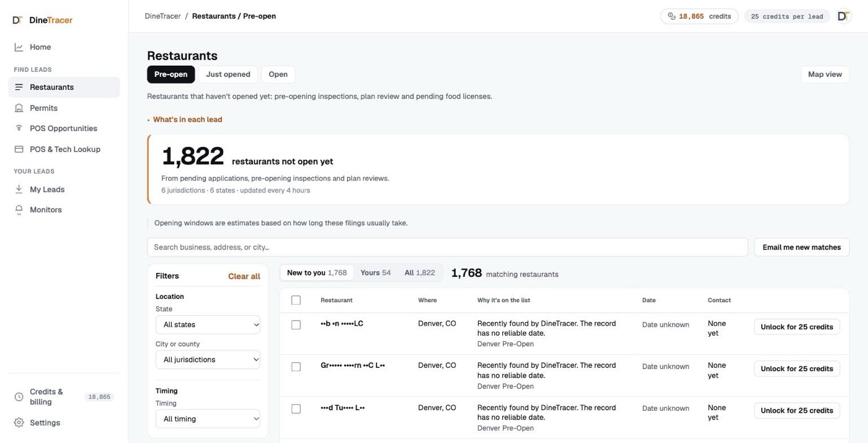Viewport: 868px width, 443px height.
Task: Click the search business, address, or city field
Action: tap(447, 247)
